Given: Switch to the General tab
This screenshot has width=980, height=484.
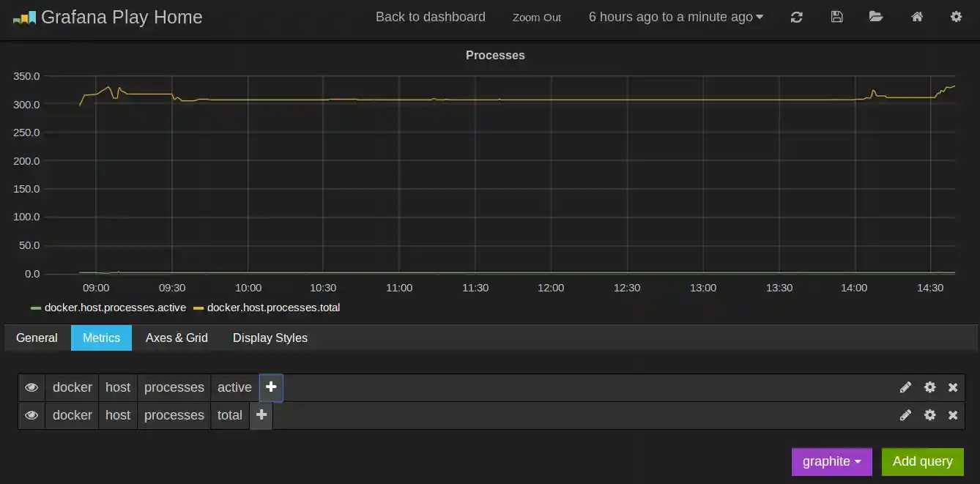Looking at the screenshot, I should tap(37, 338).
